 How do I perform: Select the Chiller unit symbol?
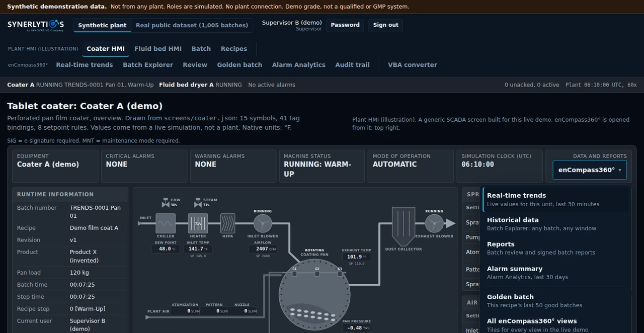coord(166,223)
